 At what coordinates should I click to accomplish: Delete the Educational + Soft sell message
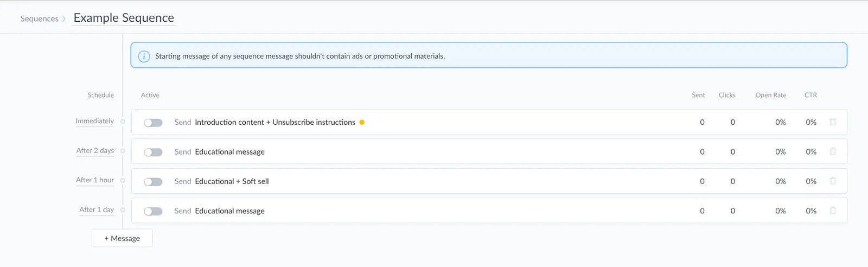[833, 181]
